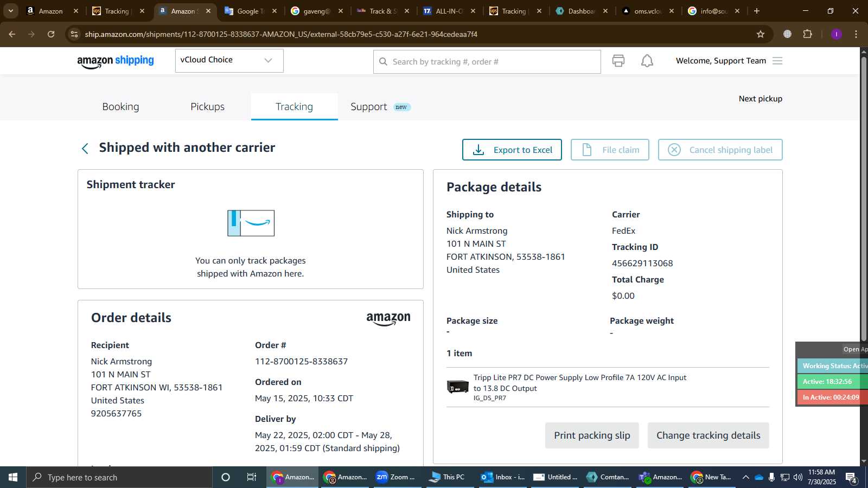Go back using arrow beside Shipped heading
868x488 pixels.
[x=85, y=149]
